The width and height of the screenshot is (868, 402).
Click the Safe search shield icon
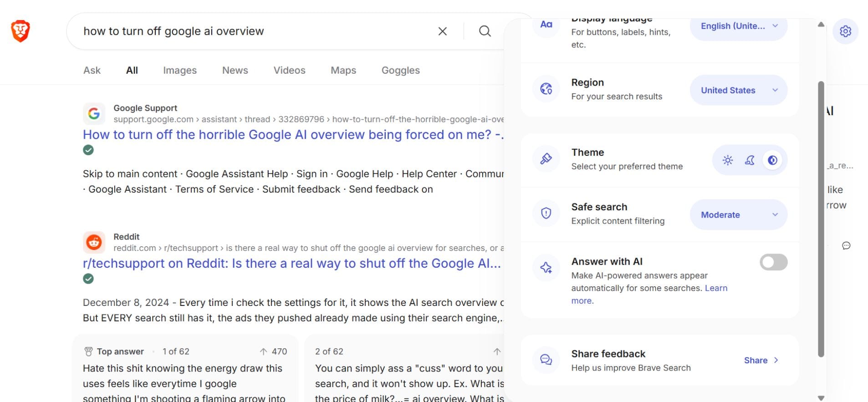pos(546,213)
